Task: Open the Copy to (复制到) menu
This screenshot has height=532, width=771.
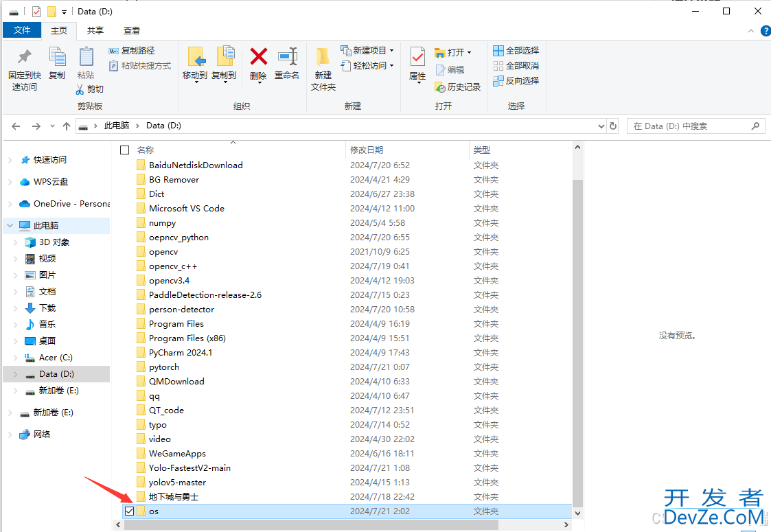Action: 225,65
